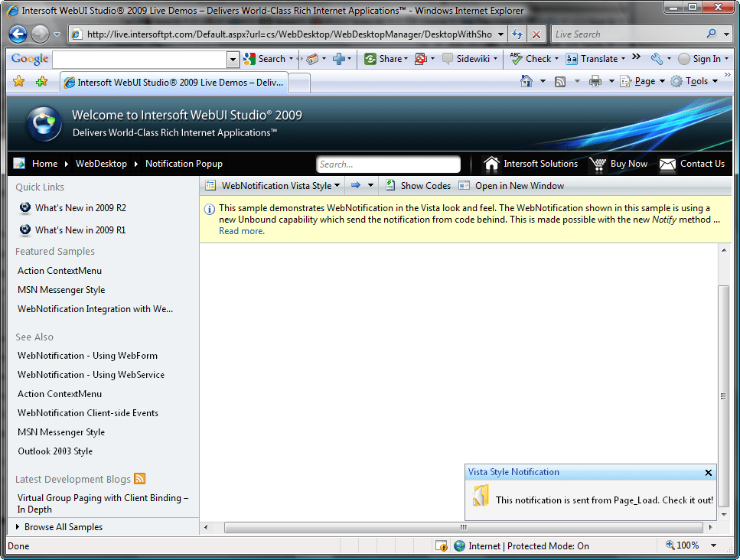Click the RSS feed icon next to Development Blogs

(x=139, y=478)
